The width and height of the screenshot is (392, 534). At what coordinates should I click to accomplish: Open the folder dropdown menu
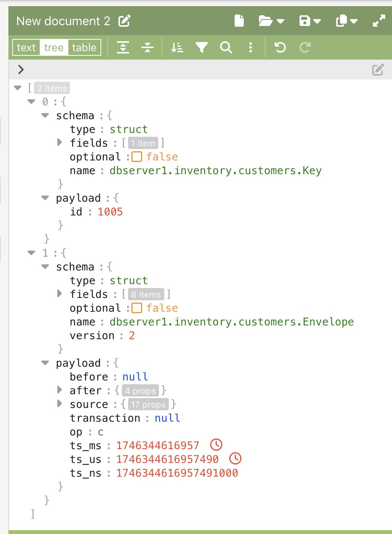[271, 21]
